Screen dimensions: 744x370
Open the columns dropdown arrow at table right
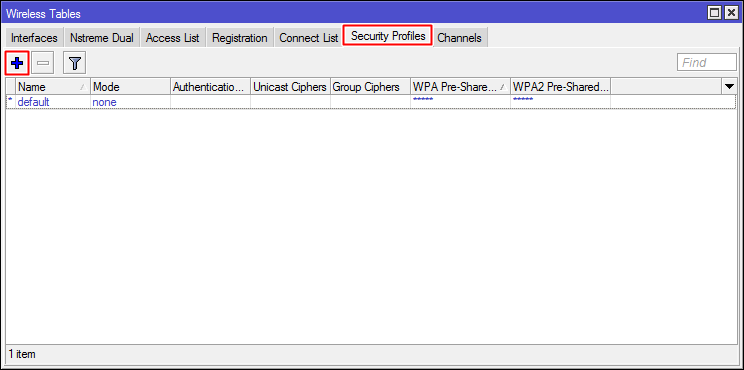tap(729, 86)
